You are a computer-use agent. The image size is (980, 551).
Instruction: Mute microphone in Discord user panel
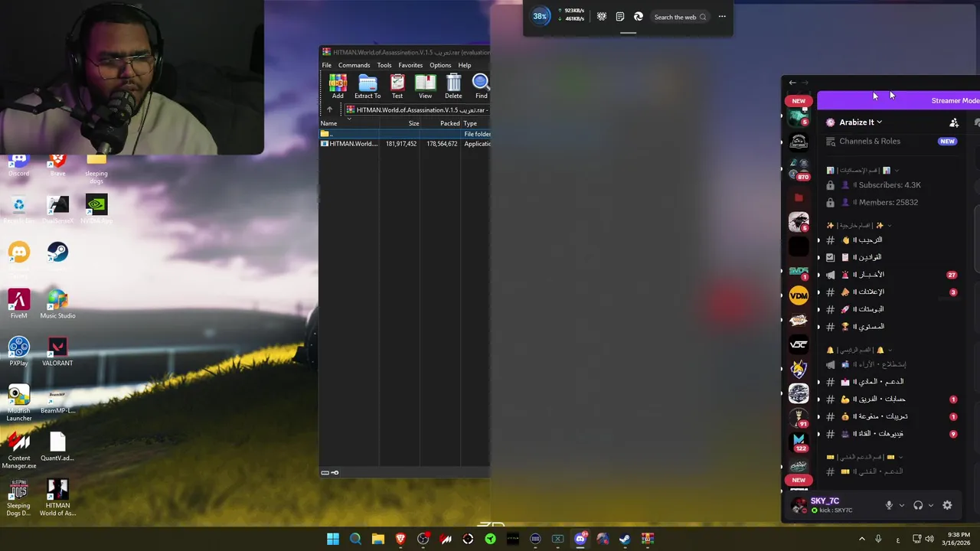point(889,505)
